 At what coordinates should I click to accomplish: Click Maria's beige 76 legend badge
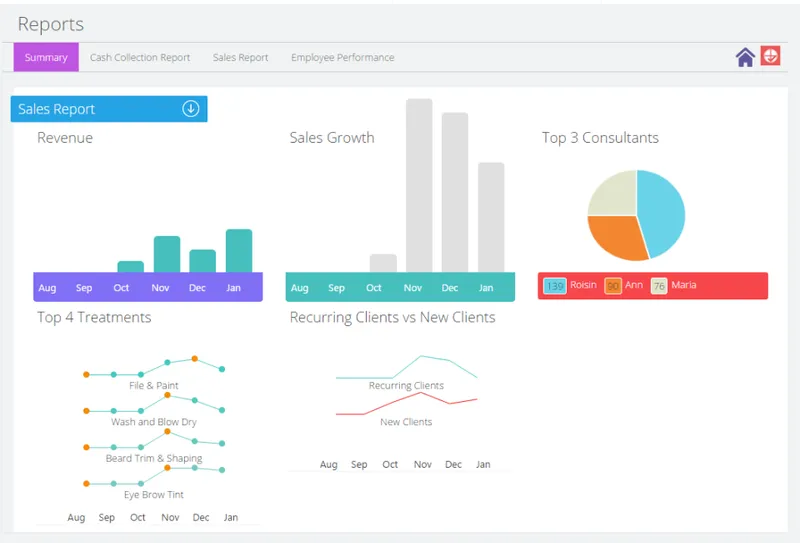[659, 286]
